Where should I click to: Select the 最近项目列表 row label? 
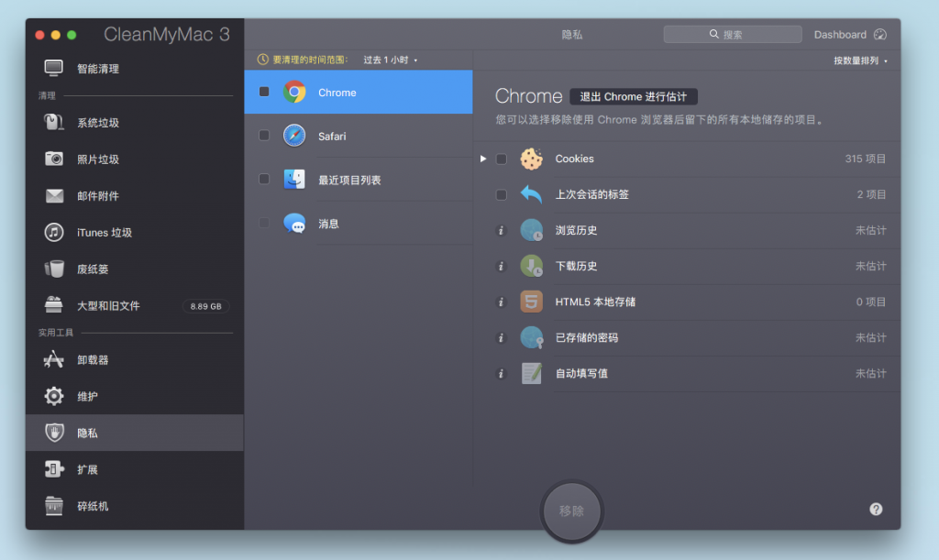[349, 180]
